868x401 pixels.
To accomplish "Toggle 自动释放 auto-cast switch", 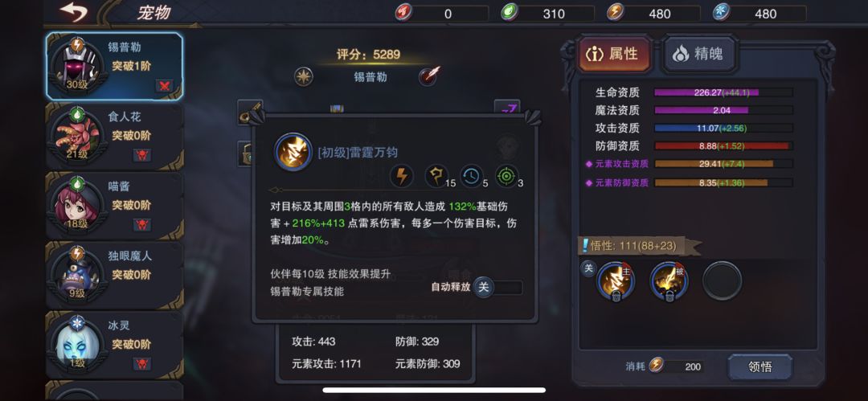I will [x=497, y=288].
